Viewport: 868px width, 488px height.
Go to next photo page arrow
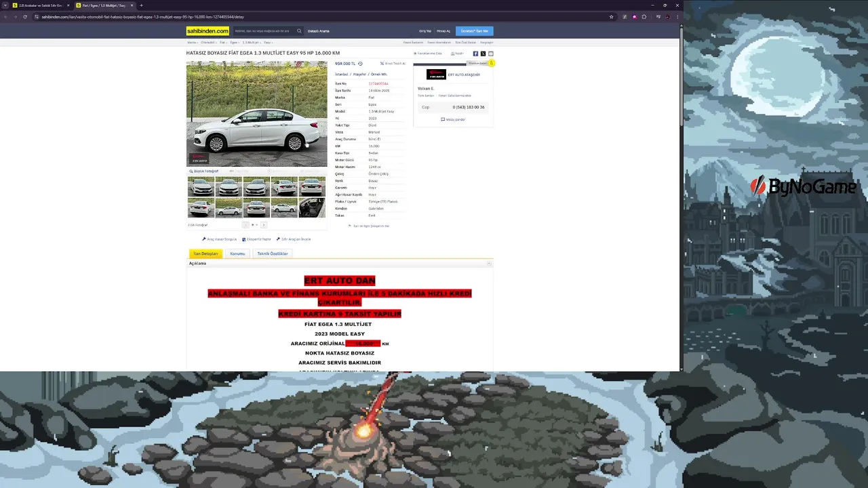tap(264, 225)
